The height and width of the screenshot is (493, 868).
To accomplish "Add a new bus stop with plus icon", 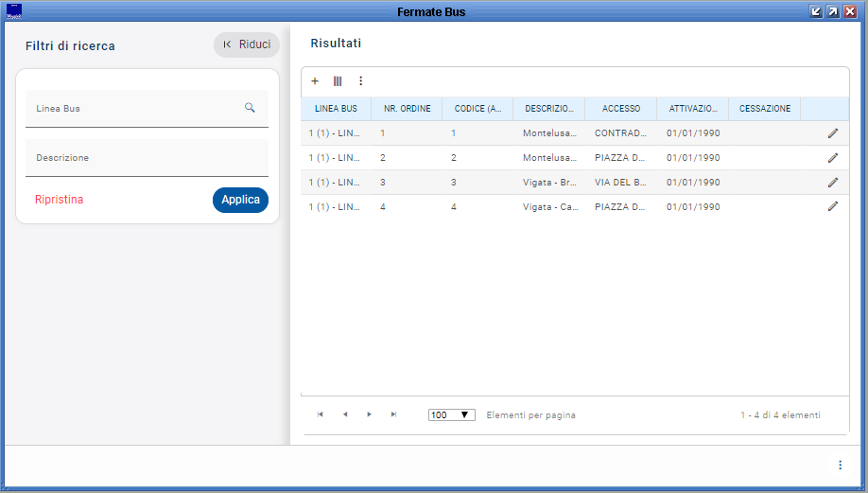I will click(315, 80).
